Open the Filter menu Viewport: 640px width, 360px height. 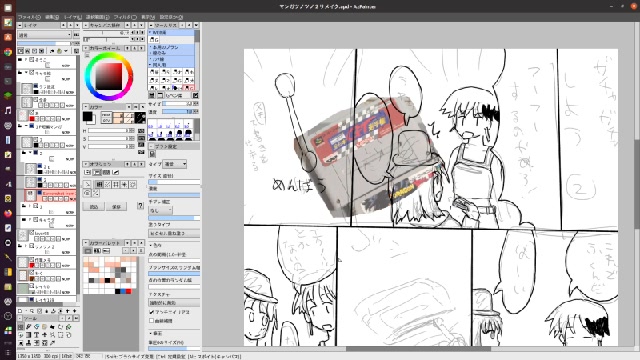coord(125,17)
